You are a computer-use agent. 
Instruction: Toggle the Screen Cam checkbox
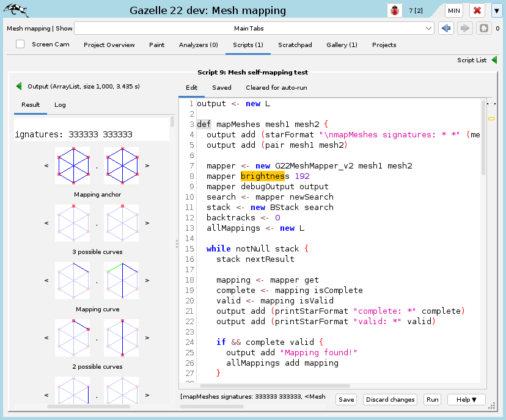click(20, 45)
